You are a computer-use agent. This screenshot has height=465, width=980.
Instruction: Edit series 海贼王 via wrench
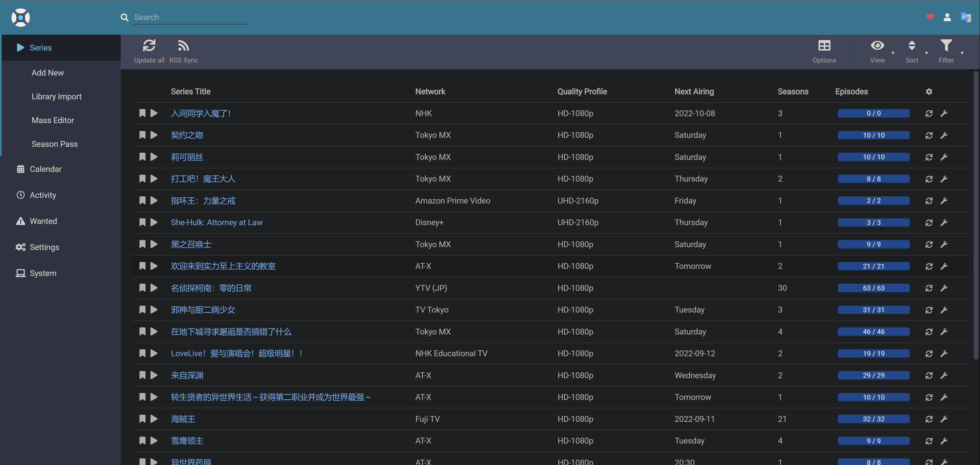pos(944,419)
